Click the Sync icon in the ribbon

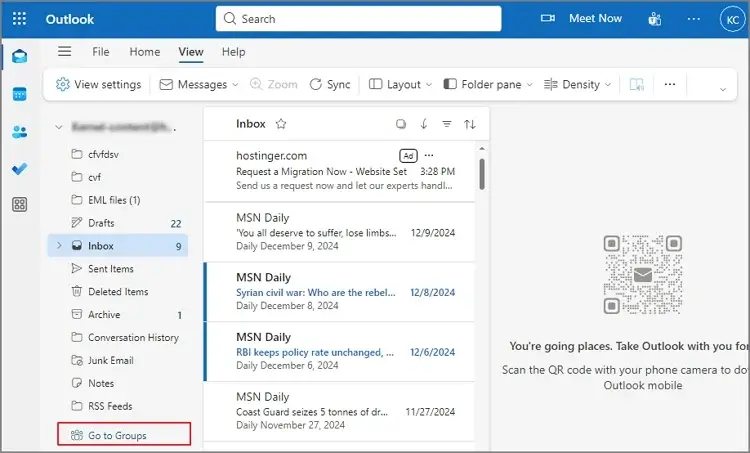coord(329,85)
